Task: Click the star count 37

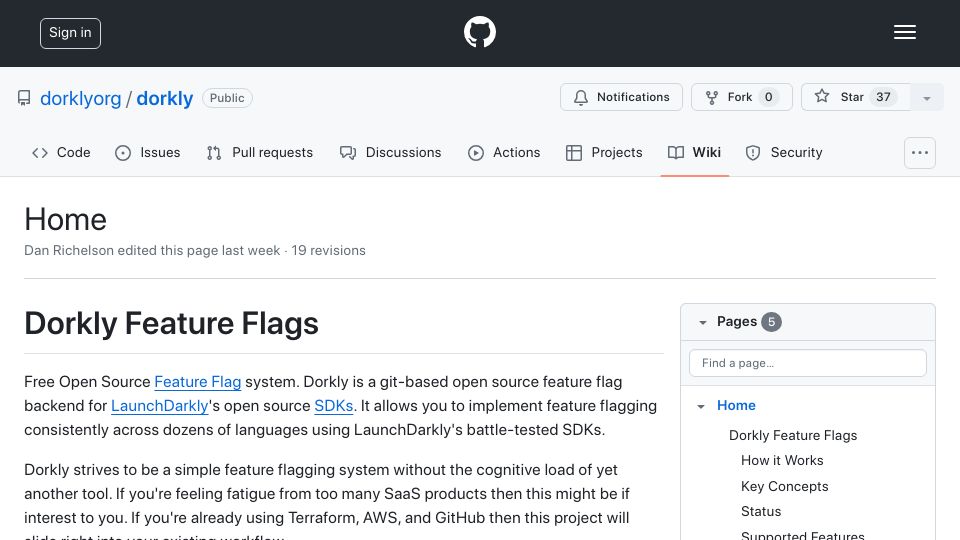Action: click(x=883, y=97)
